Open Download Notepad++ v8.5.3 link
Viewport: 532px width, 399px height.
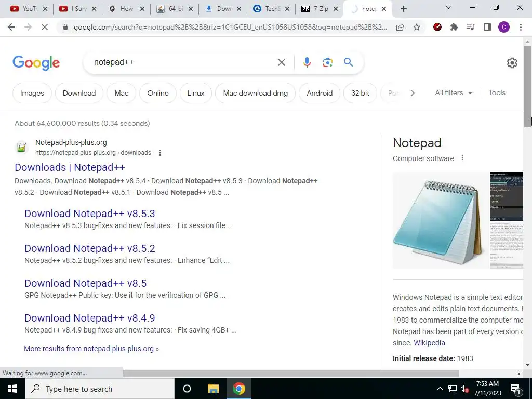click(x=89, y=214)
